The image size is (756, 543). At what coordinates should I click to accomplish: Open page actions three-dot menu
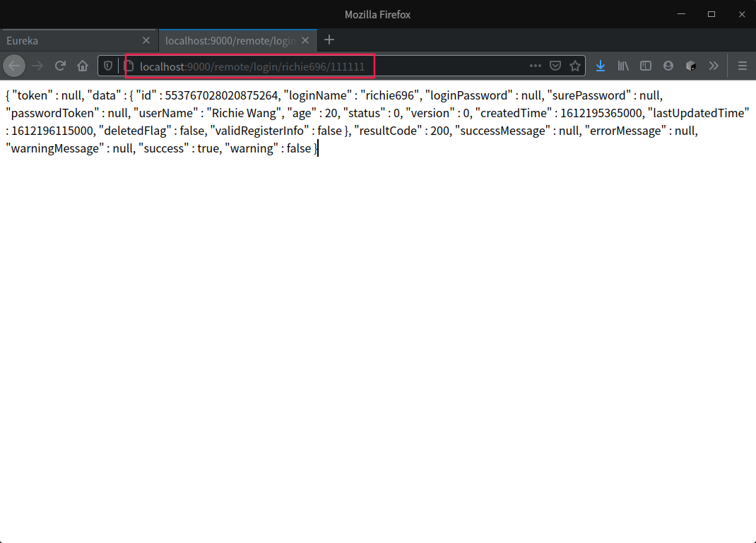(535, 66)
